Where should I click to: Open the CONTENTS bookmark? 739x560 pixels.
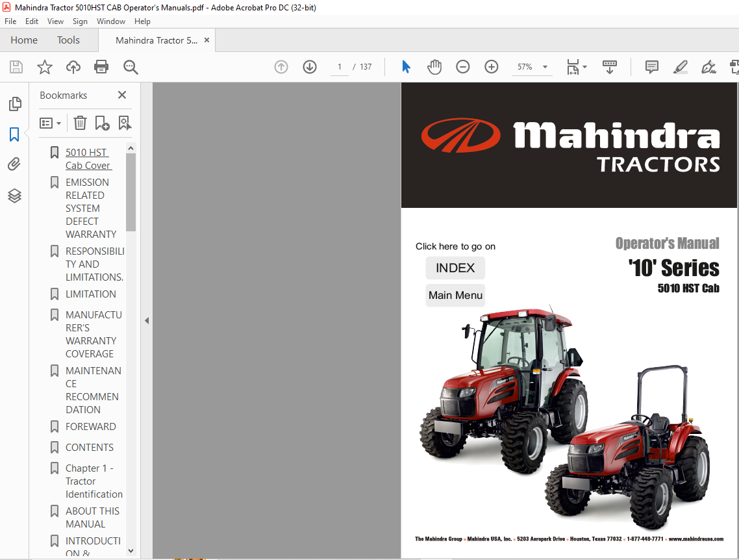tap(90, 448)
